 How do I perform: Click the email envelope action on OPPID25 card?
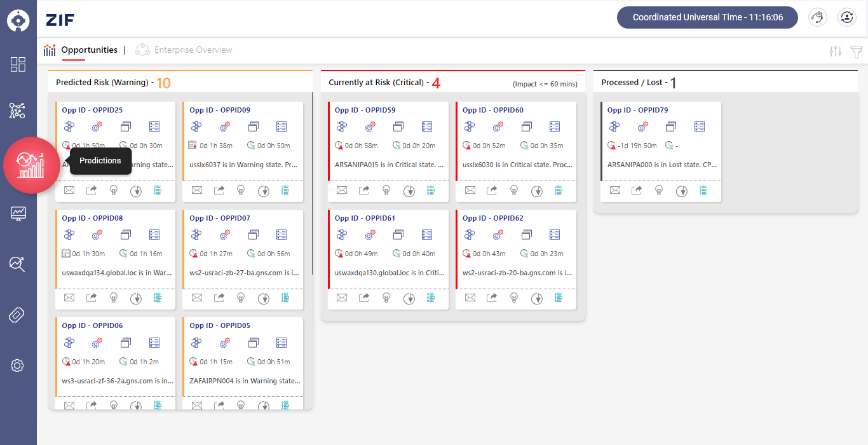coord(69,190)
